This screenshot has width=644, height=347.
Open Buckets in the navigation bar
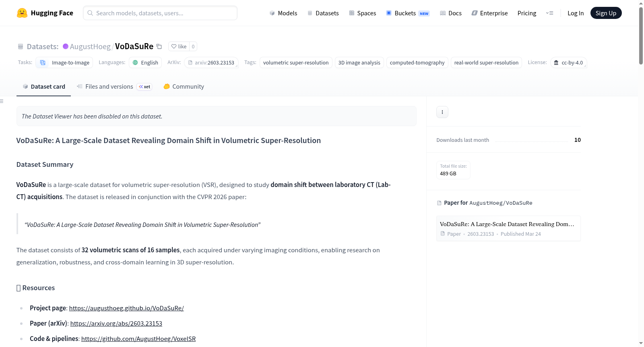pos(408,13)
